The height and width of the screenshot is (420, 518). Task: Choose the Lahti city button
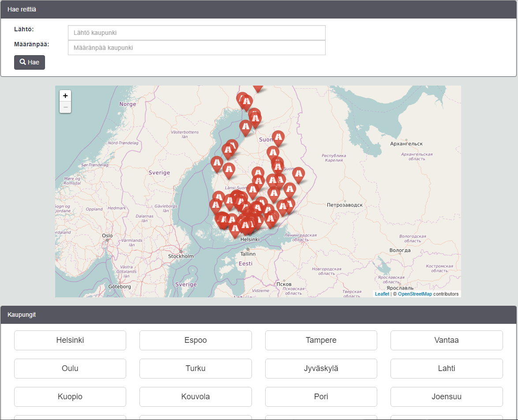pos(447,368)
